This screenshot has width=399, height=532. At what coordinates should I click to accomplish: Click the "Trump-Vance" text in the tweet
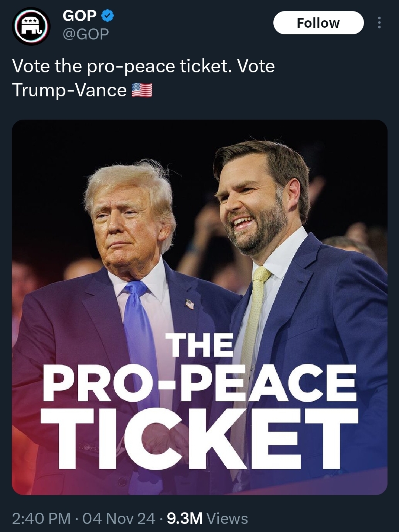[x=69, y=90]
